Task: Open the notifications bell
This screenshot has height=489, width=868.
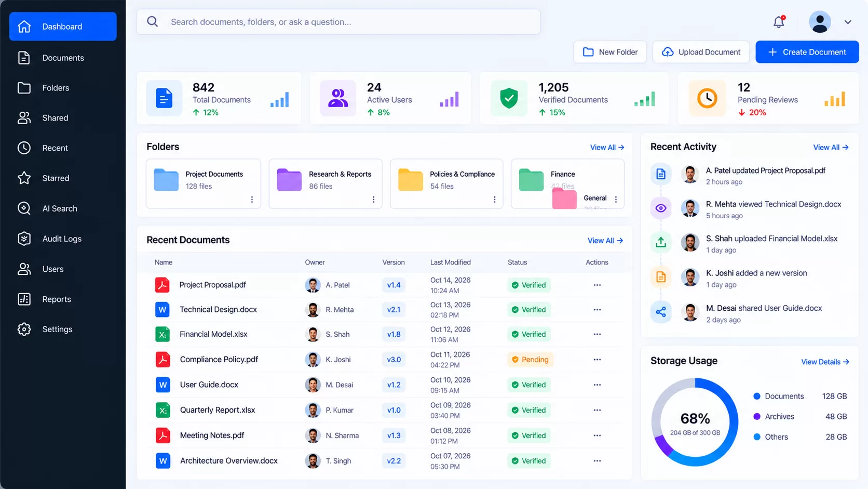Action: coord(779,22)
